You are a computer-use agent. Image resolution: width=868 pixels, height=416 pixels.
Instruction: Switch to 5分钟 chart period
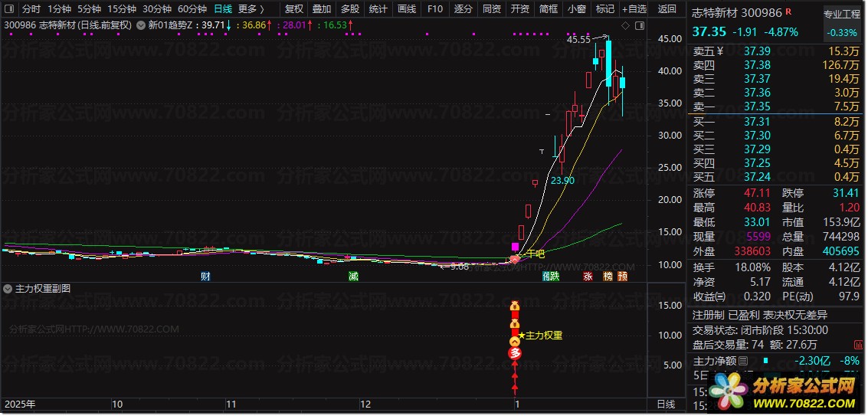[89, 9]
